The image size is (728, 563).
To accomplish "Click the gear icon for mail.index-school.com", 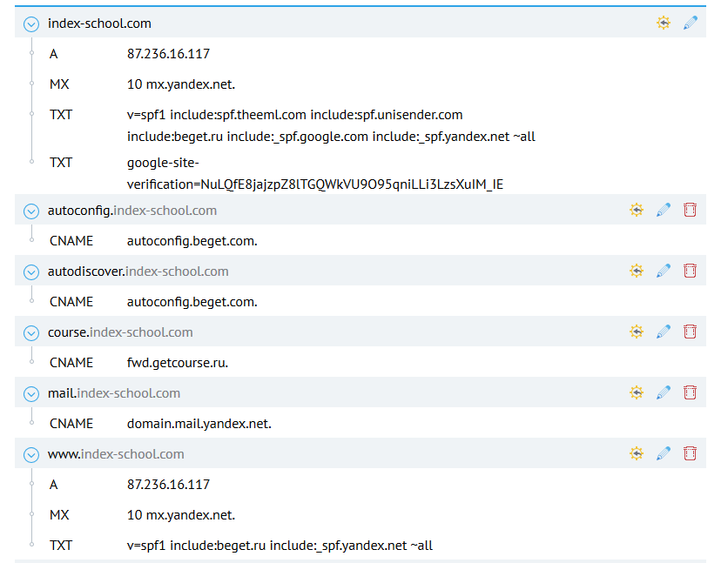I will pyautogui.click(x=637, y=392).
